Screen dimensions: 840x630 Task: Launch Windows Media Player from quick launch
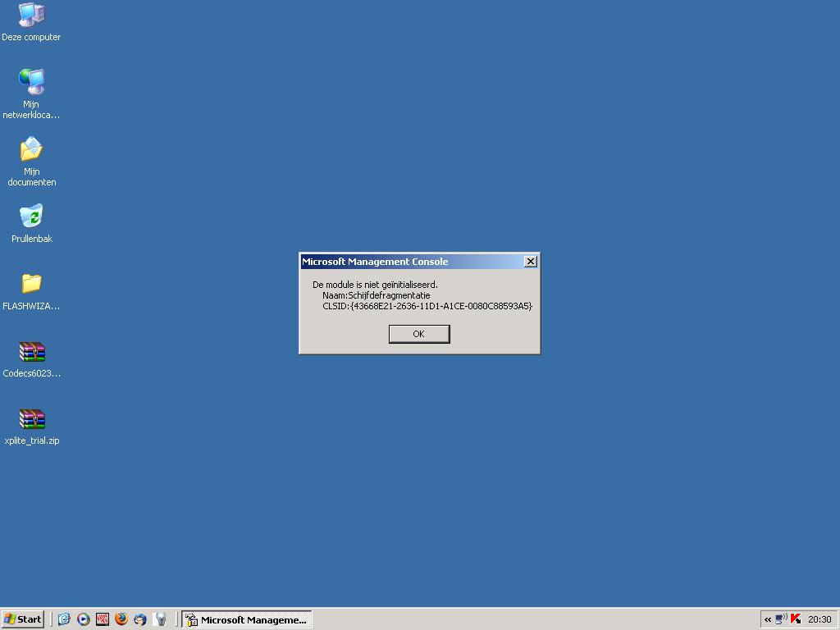(84, 619)
